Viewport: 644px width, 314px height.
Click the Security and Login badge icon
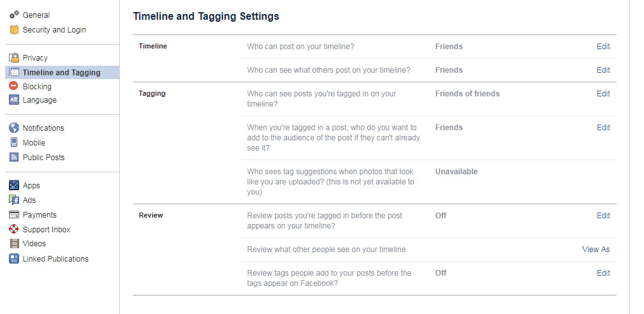point(14,29)
